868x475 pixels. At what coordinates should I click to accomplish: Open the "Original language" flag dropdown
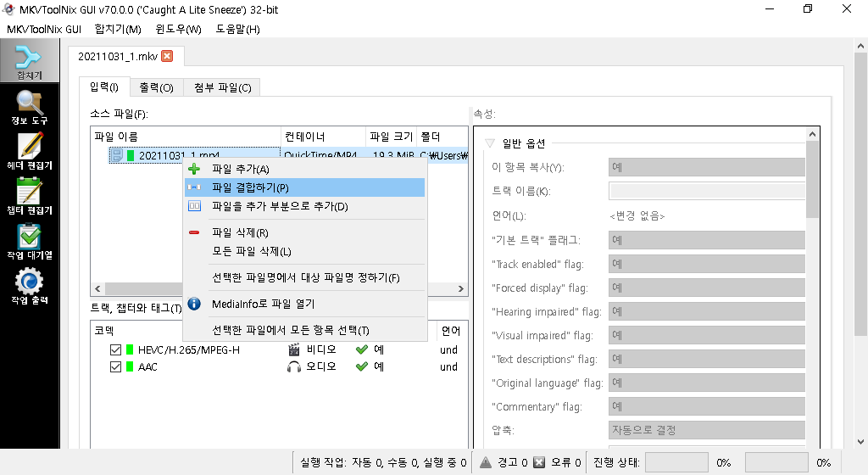click(x=706, y=383)
